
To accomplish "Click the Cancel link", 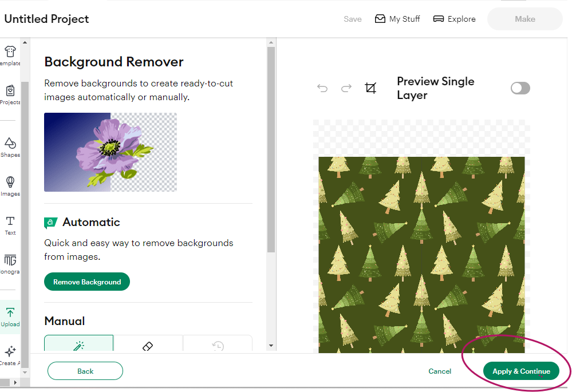I will click(440, 371).
